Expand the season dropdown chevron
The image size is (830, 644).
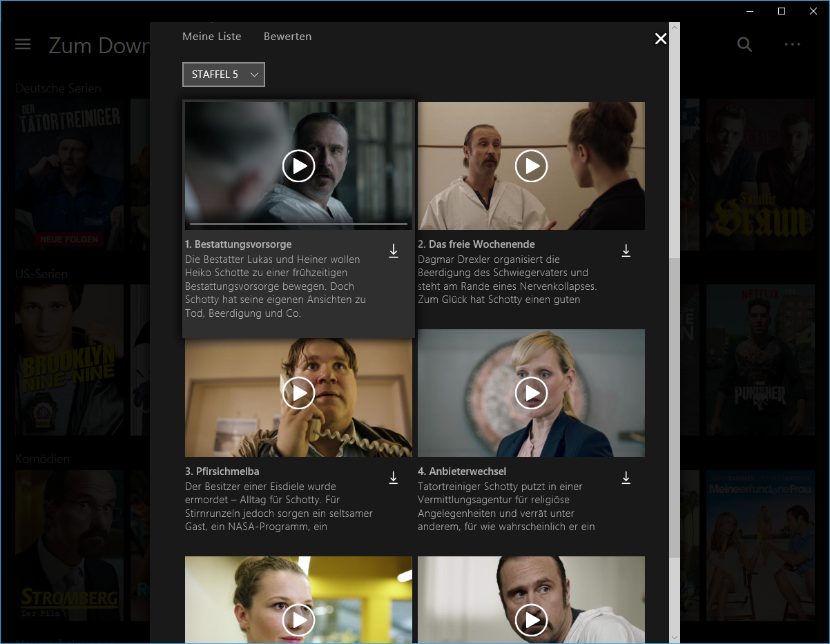[x=253, y=74]
